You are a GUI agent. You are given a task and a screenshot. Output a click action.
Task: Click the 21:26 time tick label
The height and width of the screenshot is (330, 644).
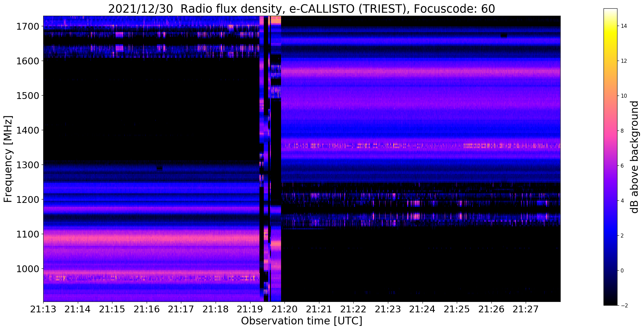[491, 309]
